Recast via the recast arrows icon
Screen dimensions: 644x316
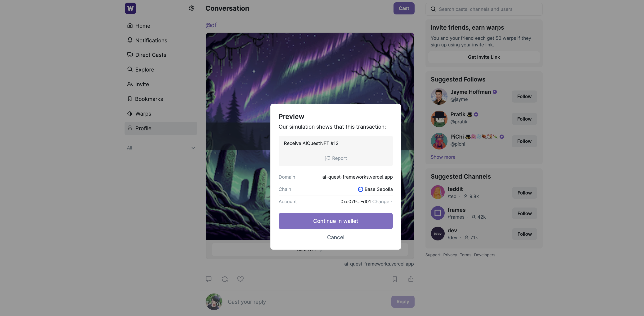tap(224, 279)
